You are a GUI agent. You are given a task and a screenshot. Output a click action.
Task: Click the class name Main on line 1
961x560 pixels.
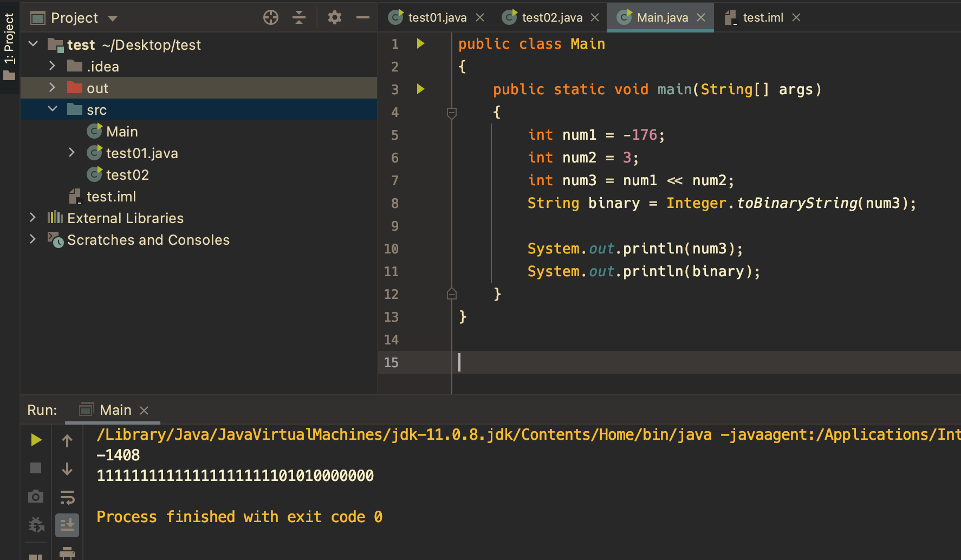click(588, 44)
